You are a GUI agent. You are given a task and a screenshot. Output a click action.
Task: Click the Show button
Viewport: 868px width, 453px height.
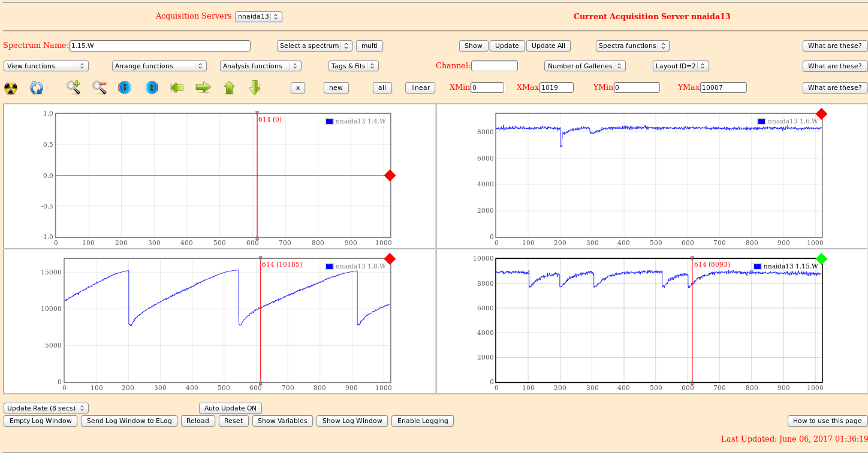click(x=474, y=46)
